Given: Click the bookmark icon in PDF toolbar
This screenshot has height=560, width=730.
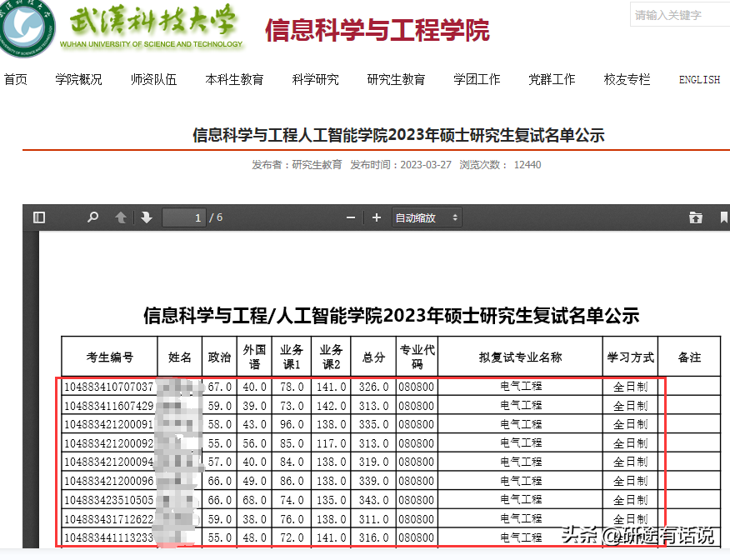Looking at the screenshot, I should (724, 217).
